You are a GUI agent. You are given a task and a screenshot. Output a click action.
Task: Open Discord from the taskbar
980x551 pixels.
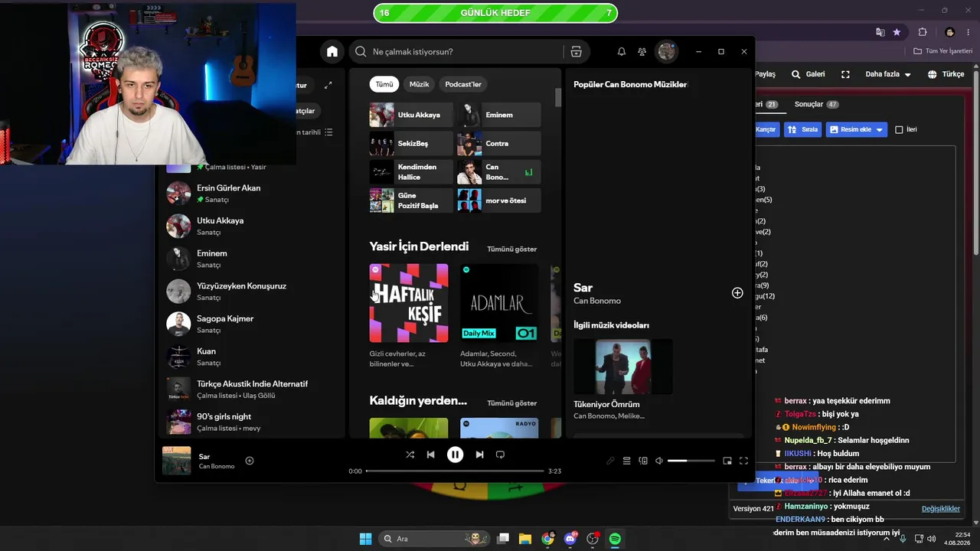pyautogui.click(x=570, y=539)
